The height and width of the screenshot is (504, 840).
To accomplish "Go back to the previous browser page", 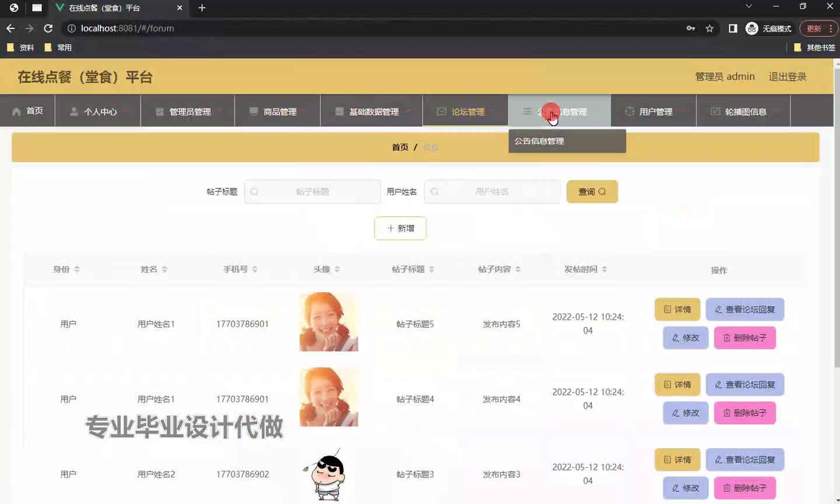I will click(x=10, y=28).
